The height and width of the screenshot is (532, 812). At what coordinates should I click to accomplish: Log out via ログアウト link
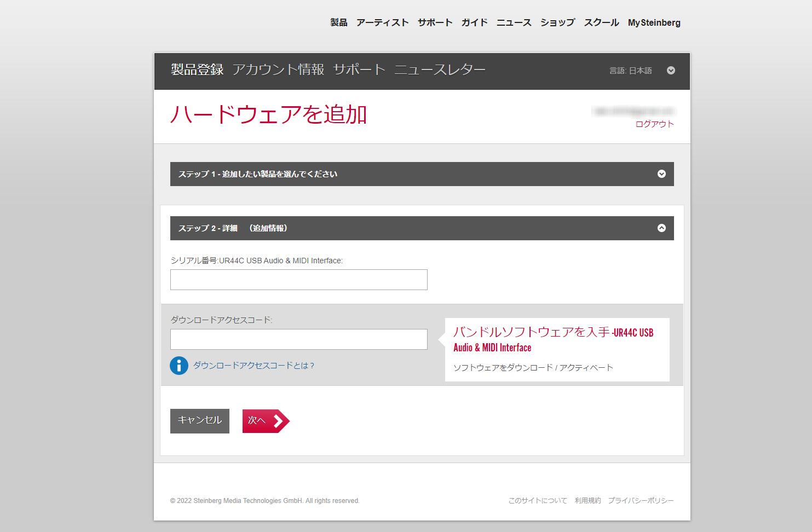654,124
